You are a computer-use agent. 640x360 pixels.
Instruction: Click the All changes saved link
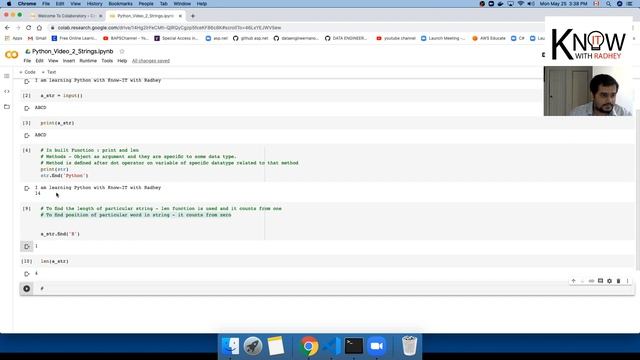[x=151, y=61]
